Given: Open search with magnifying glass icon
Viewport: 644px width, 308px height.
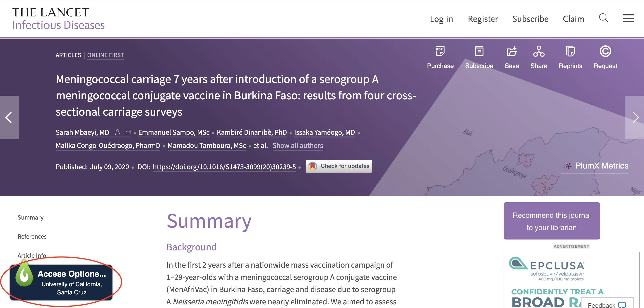Looking at the screenshot, I should (x=603, y=18).
